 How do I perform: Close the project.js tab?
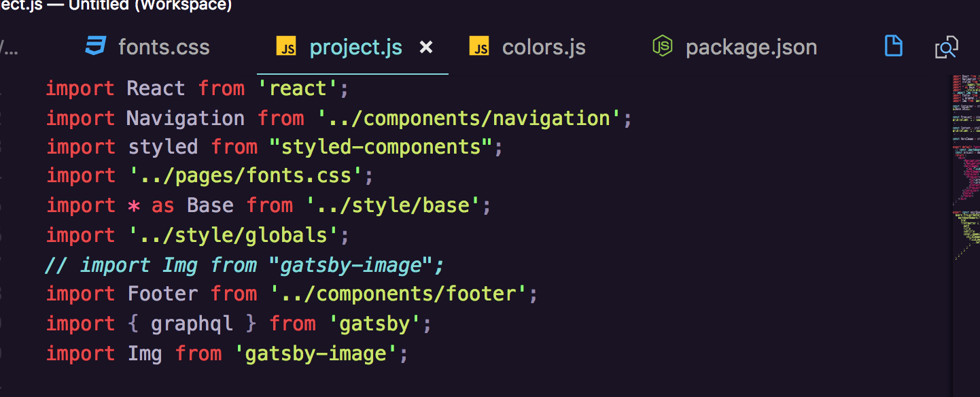click(x=425, y=47)
